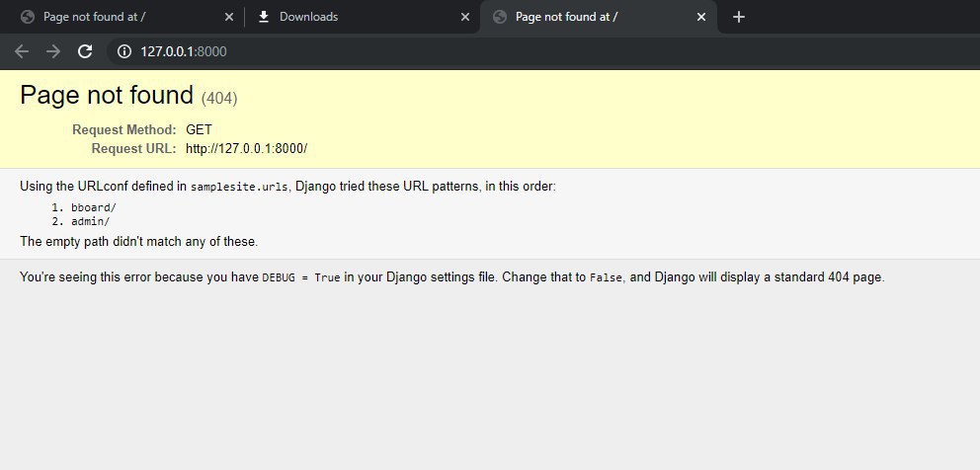Viewport: 980px width, 470px height.
Task: View site information icon in address bar
Action: 124,51
